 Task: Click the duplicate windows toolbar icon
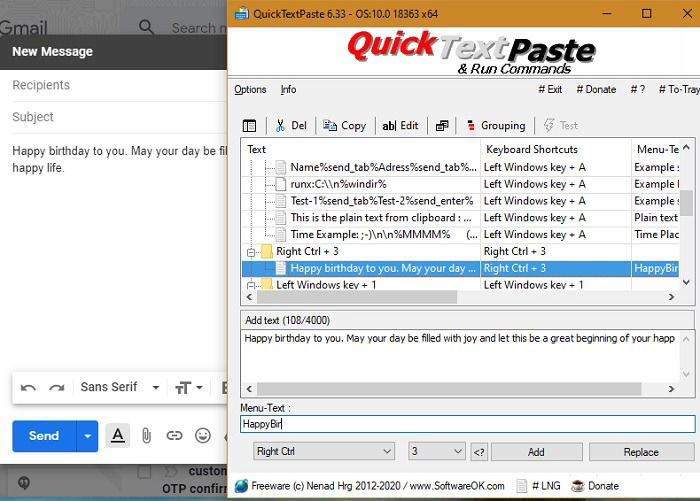[442, 125]
